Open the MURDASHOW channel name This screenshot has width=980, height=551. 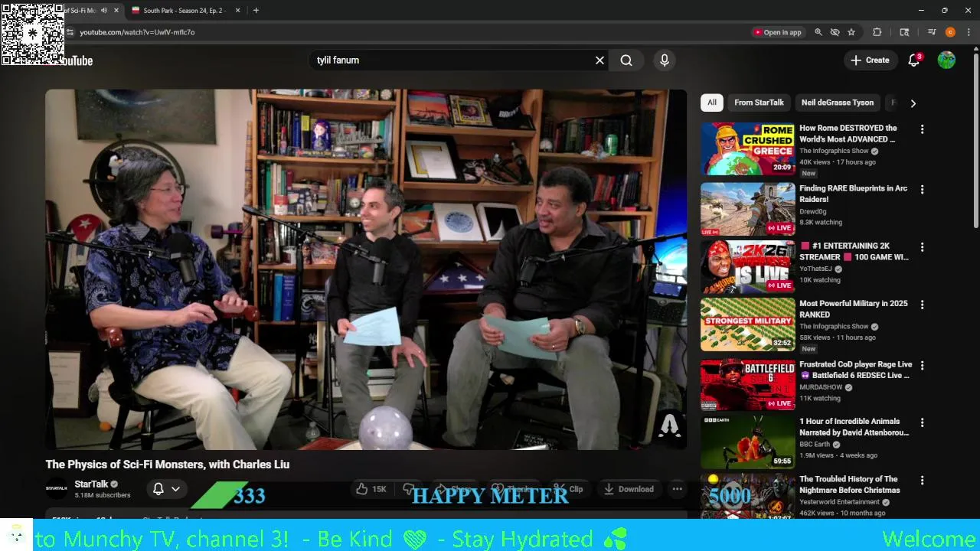click(x=821, y=387)
